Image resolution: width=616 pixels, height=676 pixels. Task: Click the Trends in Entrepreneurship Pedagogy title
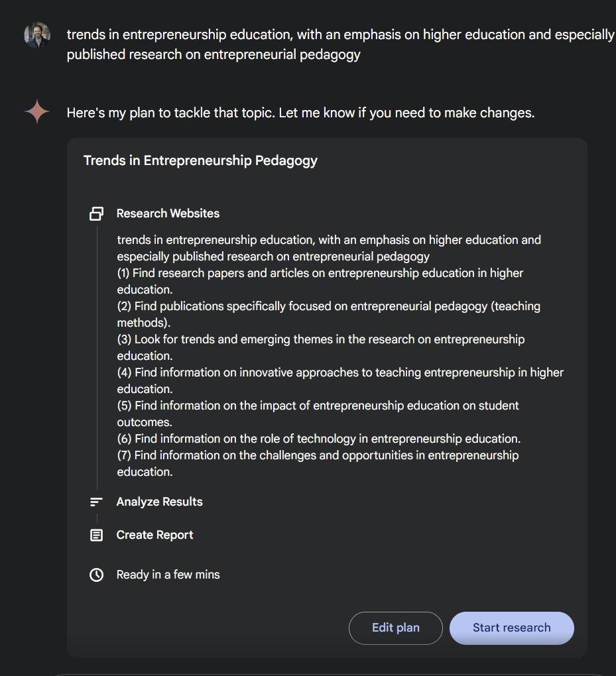coord(200,160)
